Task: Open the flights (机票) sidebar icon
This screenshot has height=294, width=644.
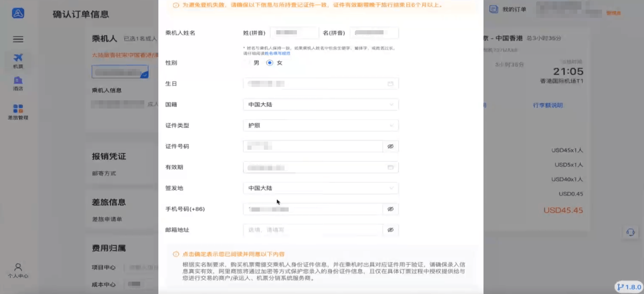Action: click(18, 61)
